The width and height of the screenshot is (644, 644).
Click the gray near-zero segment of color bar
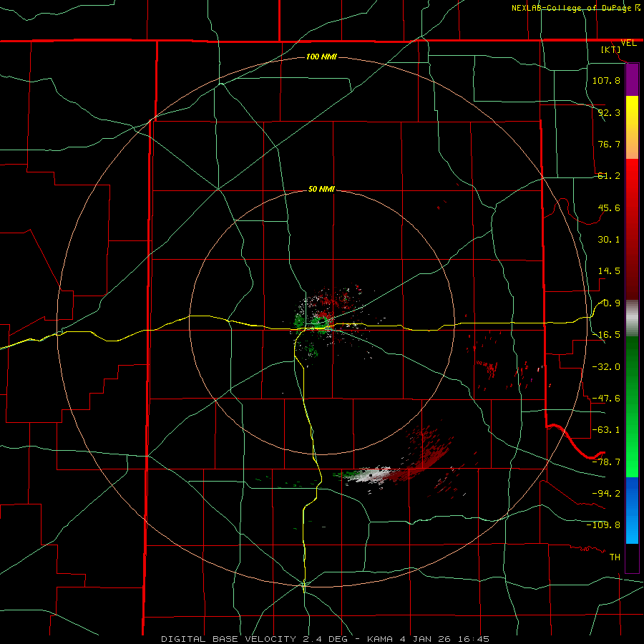pyautogui.click(x=632, y=318)
